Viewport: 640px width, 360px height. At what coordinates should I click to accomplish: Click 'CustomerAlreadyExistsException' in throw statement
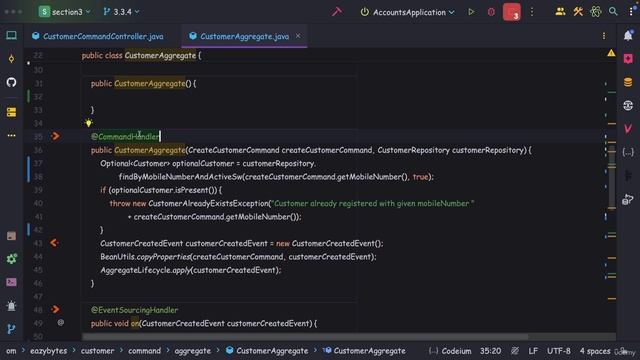click(208, 203)
